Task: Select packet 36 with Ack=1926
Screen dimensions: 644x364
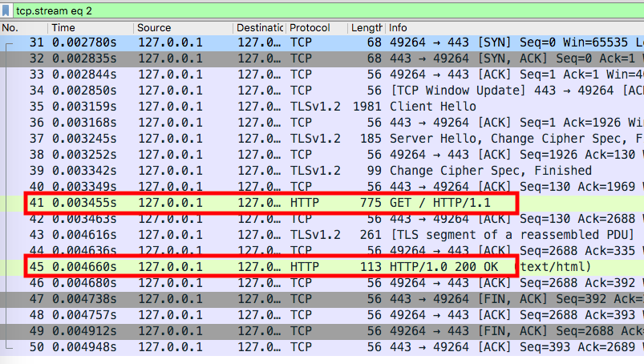Action: coord(322,123)
